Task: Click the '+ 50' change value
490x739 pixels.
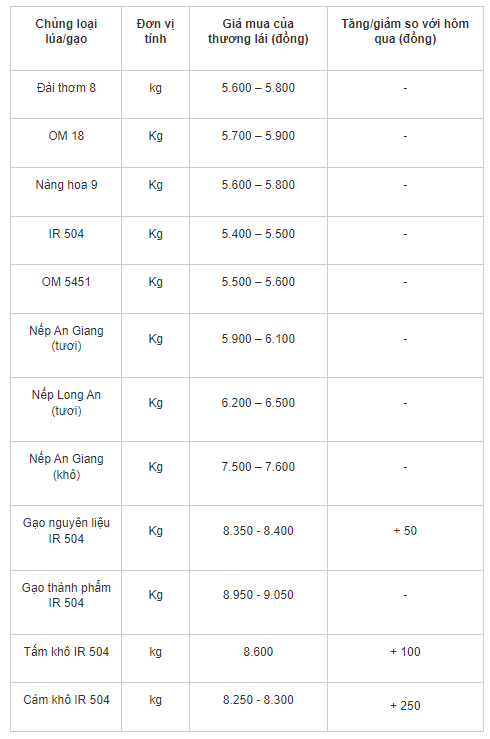Action: click(405, 531)
